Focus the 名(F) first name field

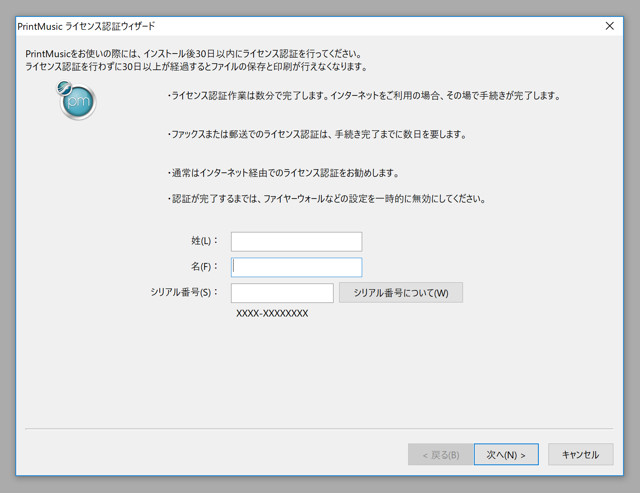296,267
